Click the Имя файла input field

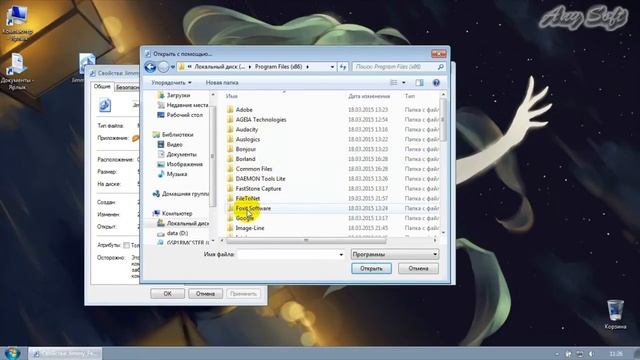click(288, 254)
